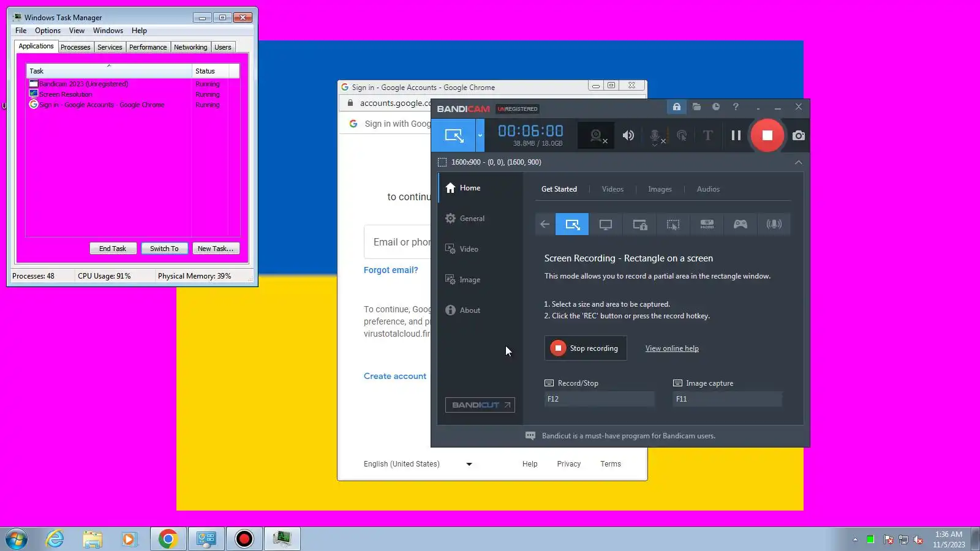Open Internet Explorer from the taskbar
The width and height of the screenshot is (980, 551).
tap(55, 539)
